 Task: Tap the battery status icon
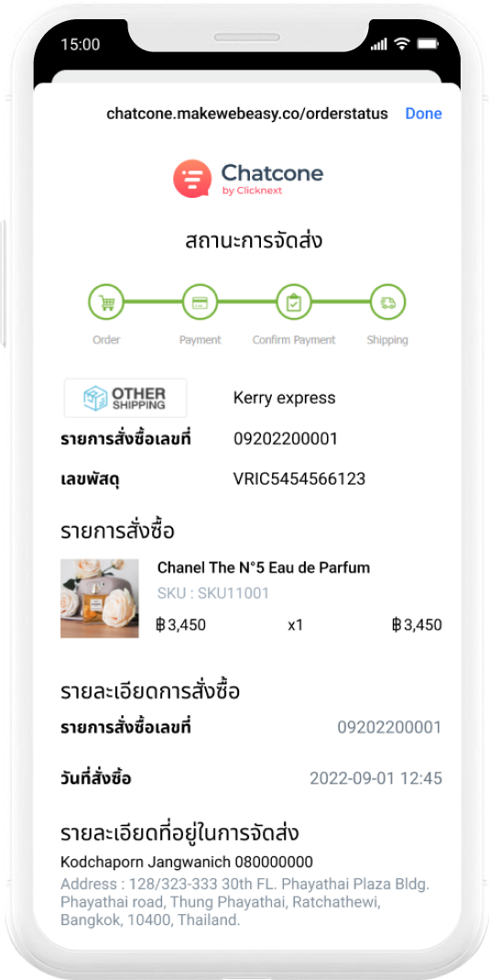(429, 44)
